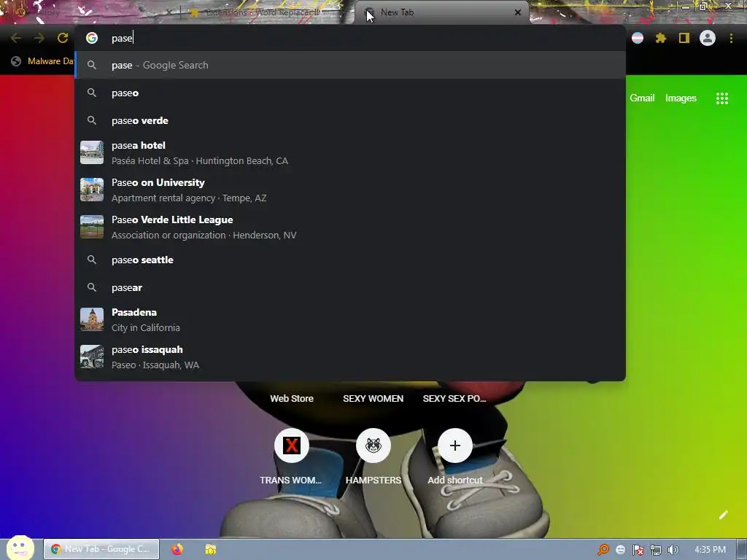Open Firefox from the taskbar
Image resolution: width=747 pixels, height=560 pixels.
177,549
